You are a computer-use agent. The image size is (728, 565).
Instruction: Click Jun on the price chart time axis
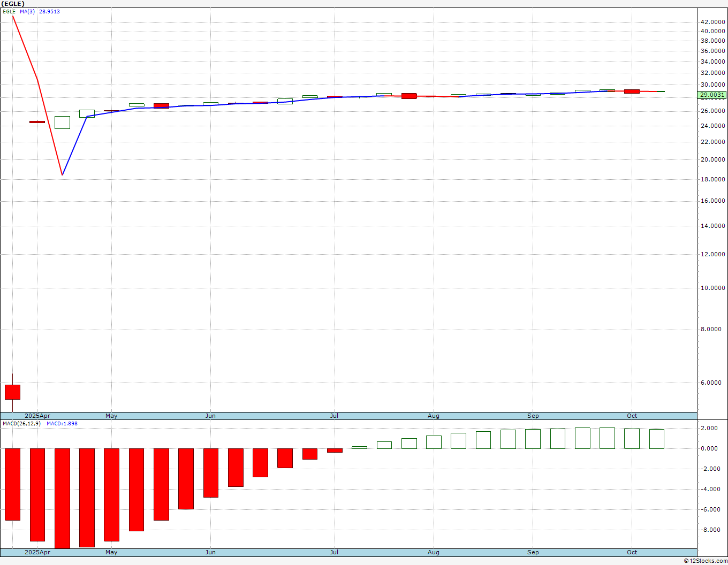point(210,416)
